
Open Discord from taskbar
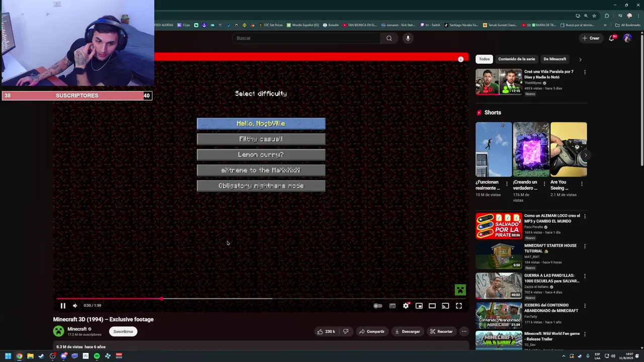(x=63, y=356)
